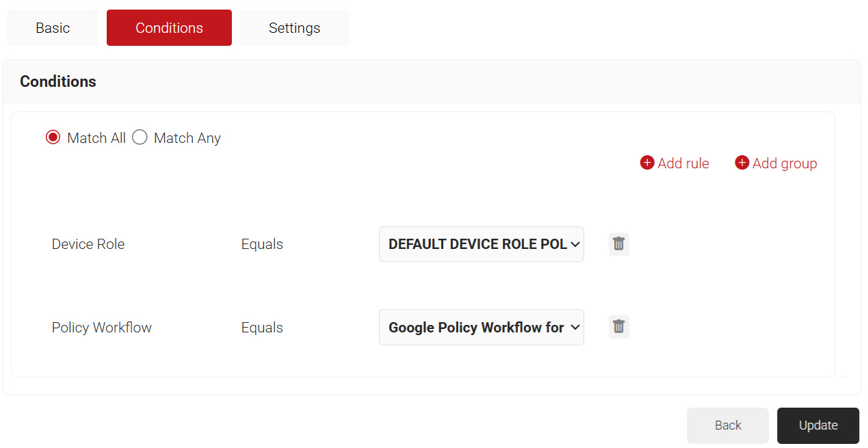The height and width of the screenshot is (448, 868).
Task: Select the Match Any radio button
Action: [140, 137]
